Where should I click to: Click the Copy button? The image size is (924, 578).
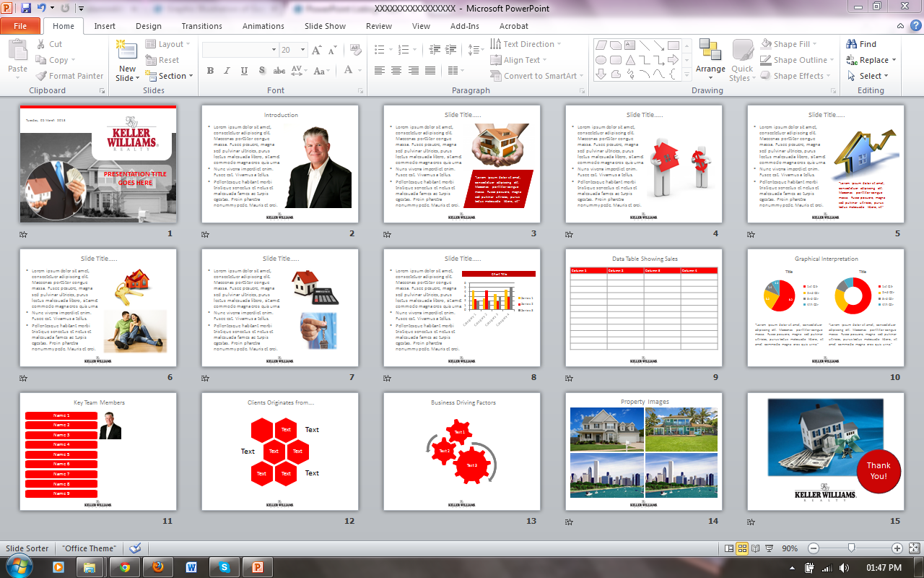53,60
